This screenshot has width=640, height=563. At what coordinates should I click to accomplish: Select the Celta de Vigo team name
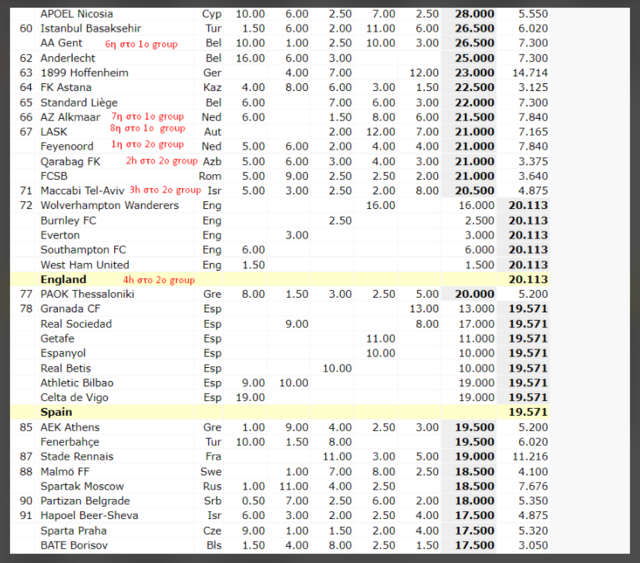point(74,398)
